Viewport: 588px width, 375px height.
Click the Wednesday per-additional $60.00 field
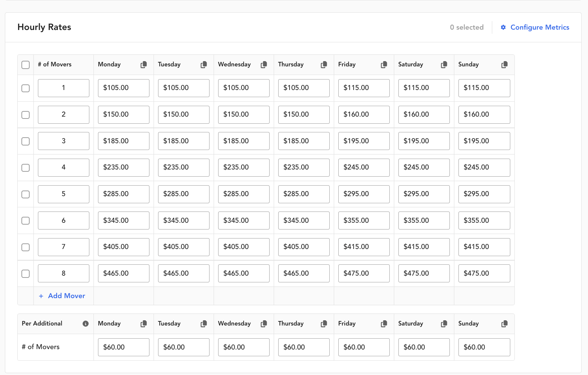(x=243, y=347)
